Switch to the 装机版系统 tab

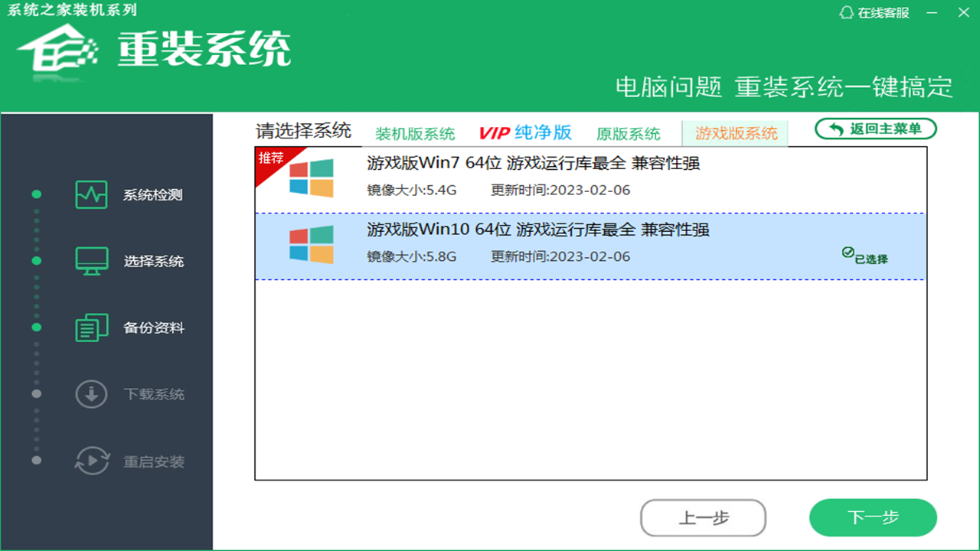pos(415,134)
